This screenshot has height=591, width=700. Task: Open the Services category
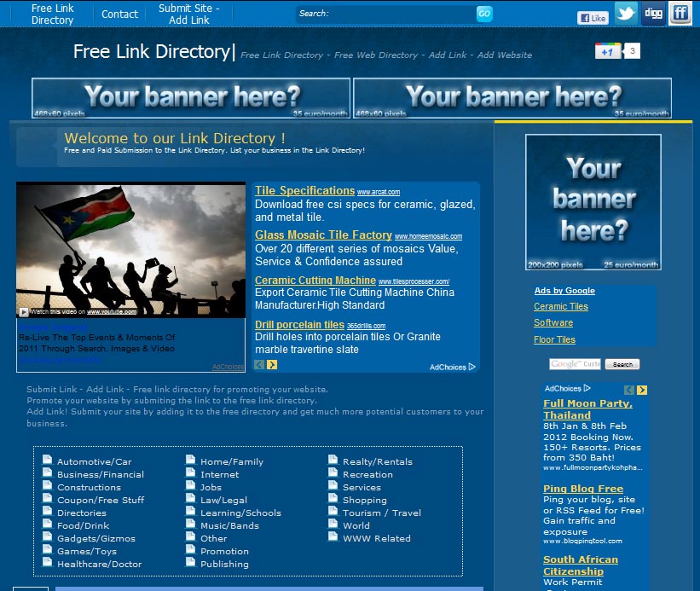pyautogui.click(x=362, y=487)
